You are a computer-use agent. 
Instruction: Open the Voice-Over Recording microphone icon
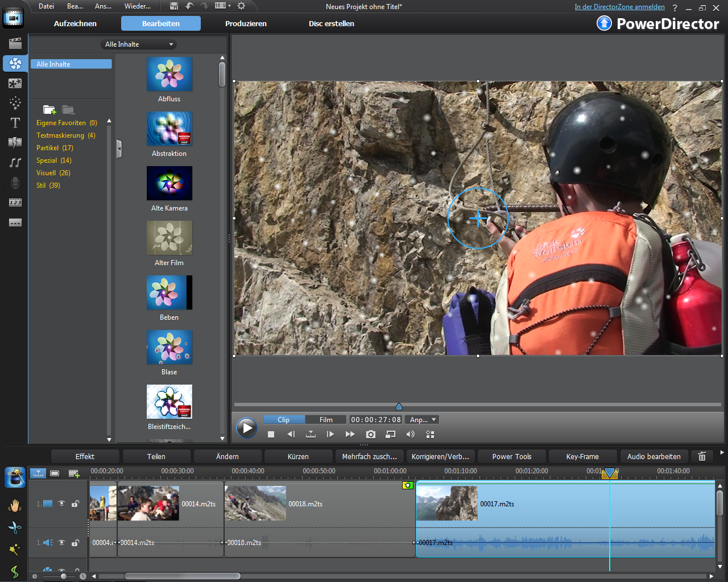pos(15,183)
